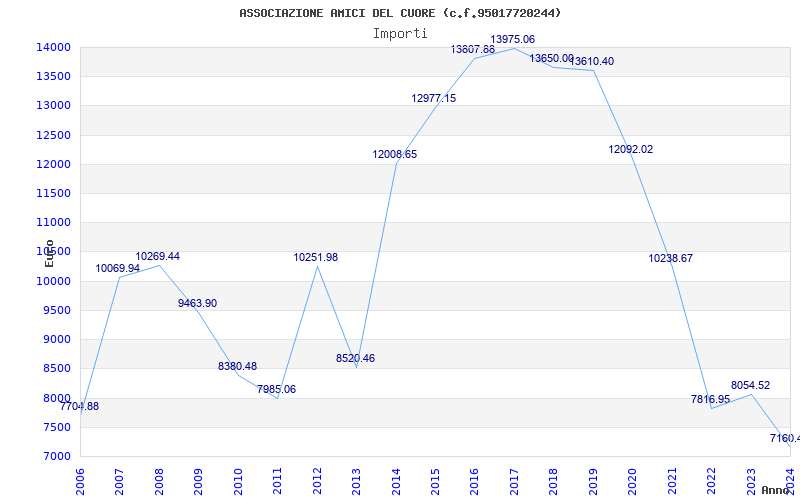Select the data label 7985.06

click(277, 390)
